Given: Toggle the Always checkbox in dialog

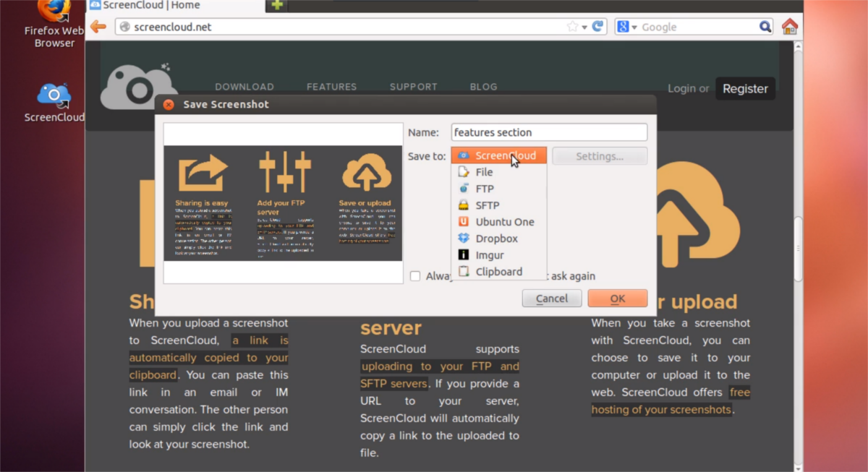Looking at the screenshot, I should 415,276.
